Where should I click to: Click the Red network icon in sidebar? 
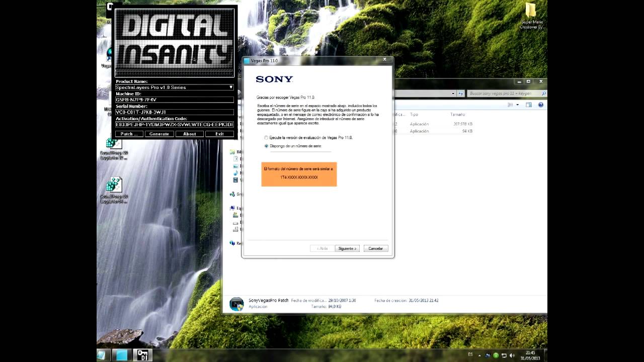[232, 243]
